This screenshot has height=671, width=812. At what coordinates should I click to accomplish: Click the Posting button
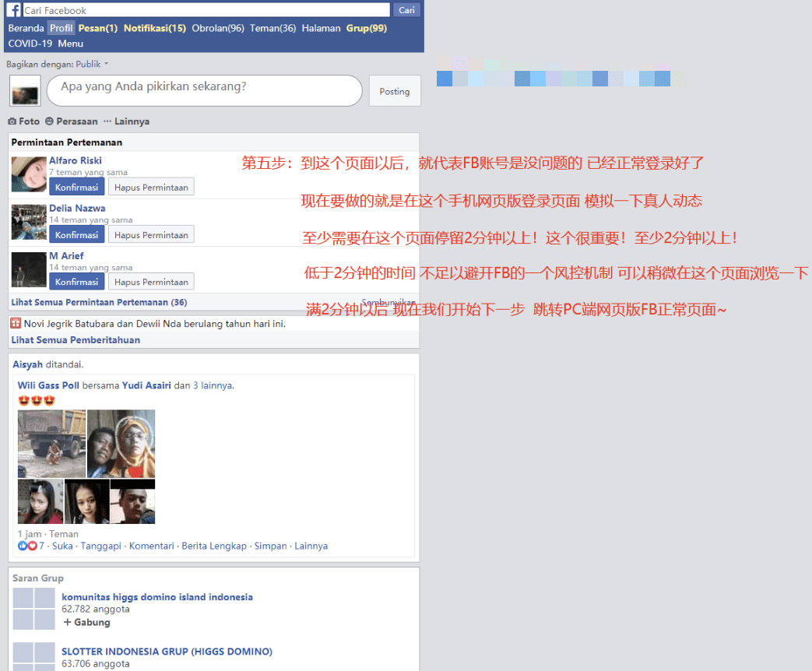(x=394, y=91)
